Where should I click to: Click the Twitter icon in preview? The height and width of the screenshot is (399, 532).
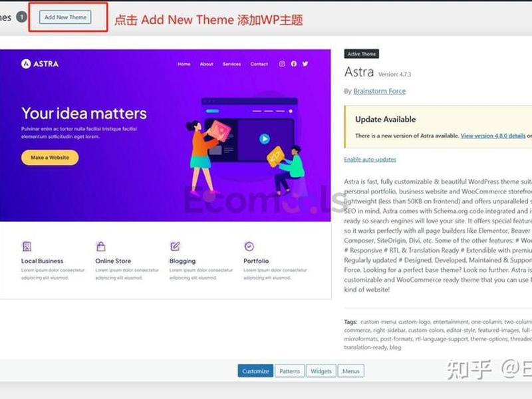[305, 64]
